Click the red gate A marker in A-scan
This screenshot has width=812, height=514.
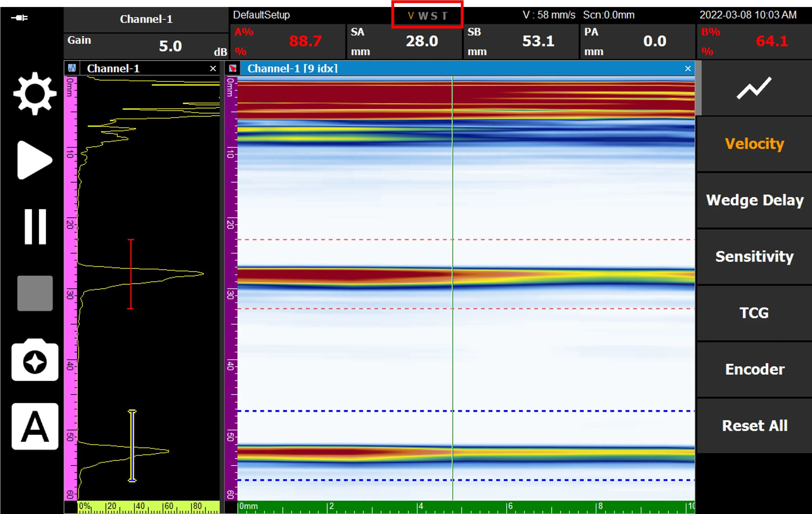pos(131,274)
